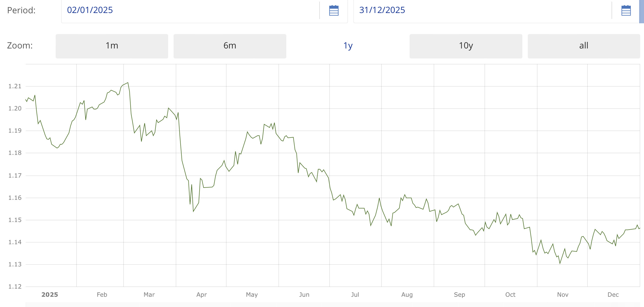
Task: Click the 1.12 value on the y-axis
Action: click(15, 286)
